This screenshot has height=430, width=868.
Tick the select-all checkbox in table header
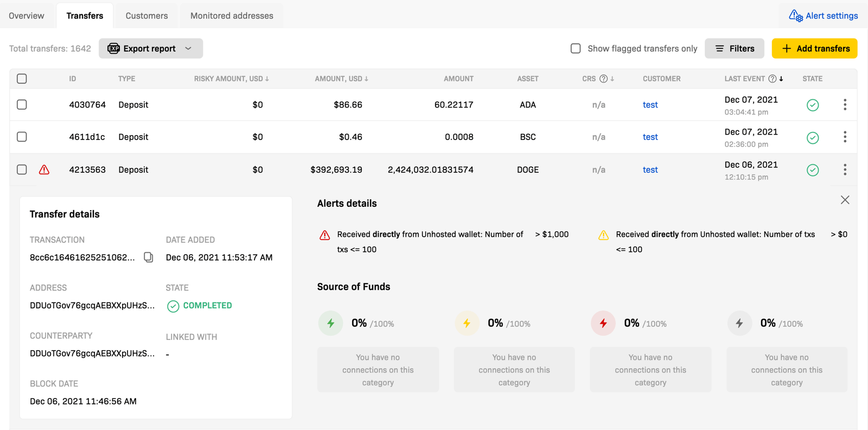click(x=22, y=79)
